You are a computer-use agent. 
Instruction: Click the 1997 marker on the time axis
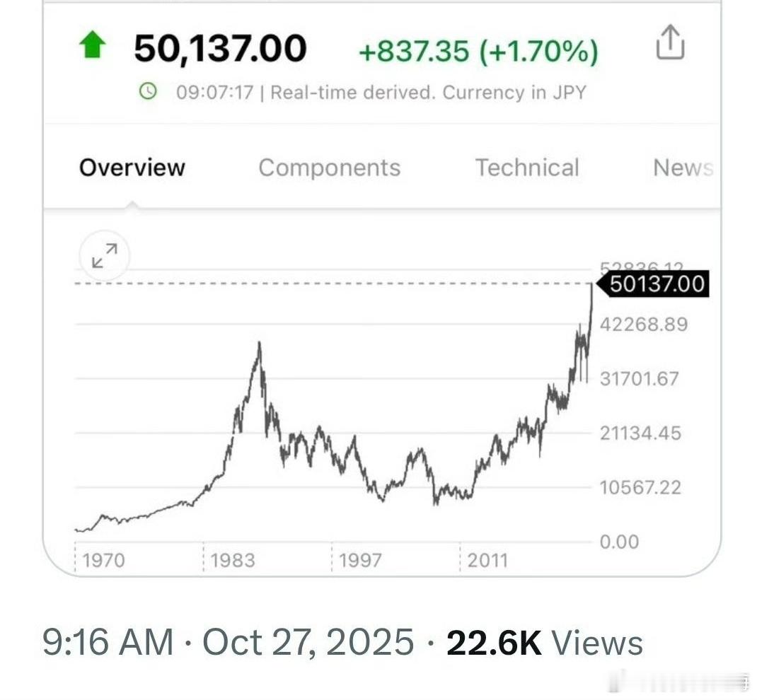point(360,561)
